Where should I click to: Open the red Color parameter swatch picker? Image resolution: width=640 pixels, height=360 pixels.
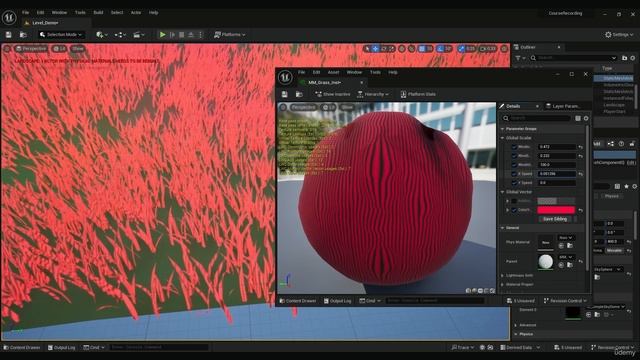coord(556,210)
